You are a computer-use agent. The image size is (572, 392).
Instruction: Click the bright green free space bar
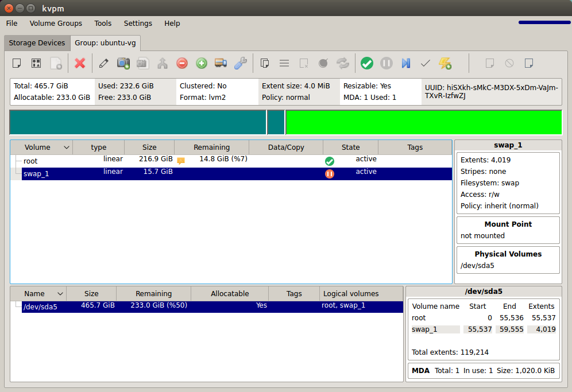click(x=423, y=122)
